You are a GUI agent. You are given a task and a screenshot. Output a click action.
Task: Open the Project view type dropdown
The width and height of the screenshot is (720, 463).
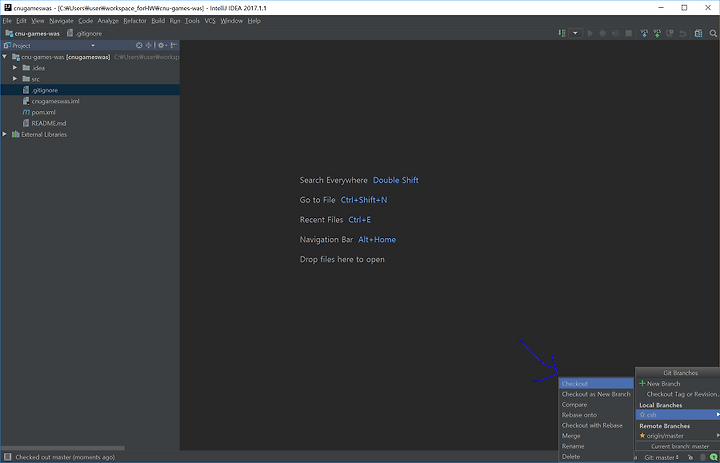93,45
